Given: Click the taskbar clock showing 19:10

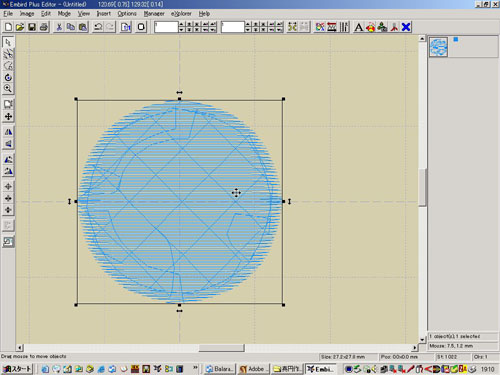Looking at the screenshot, I should point(487,369).
